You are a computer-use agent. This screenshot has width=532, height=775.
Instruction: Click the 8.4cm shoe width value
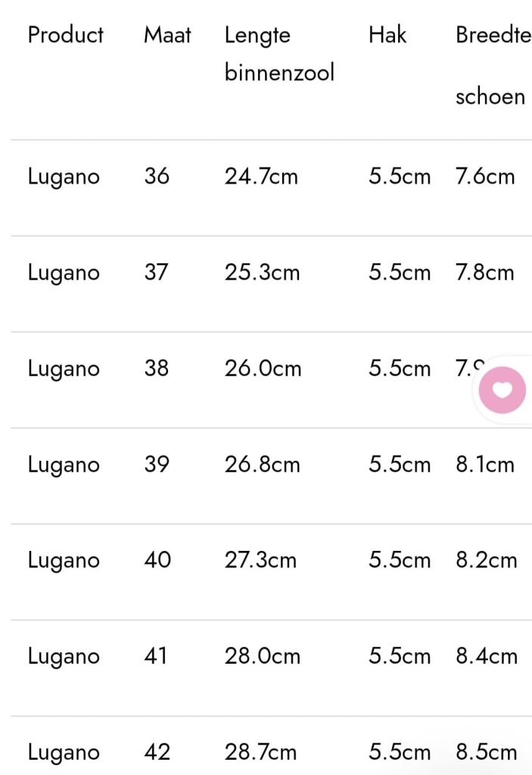487,656
